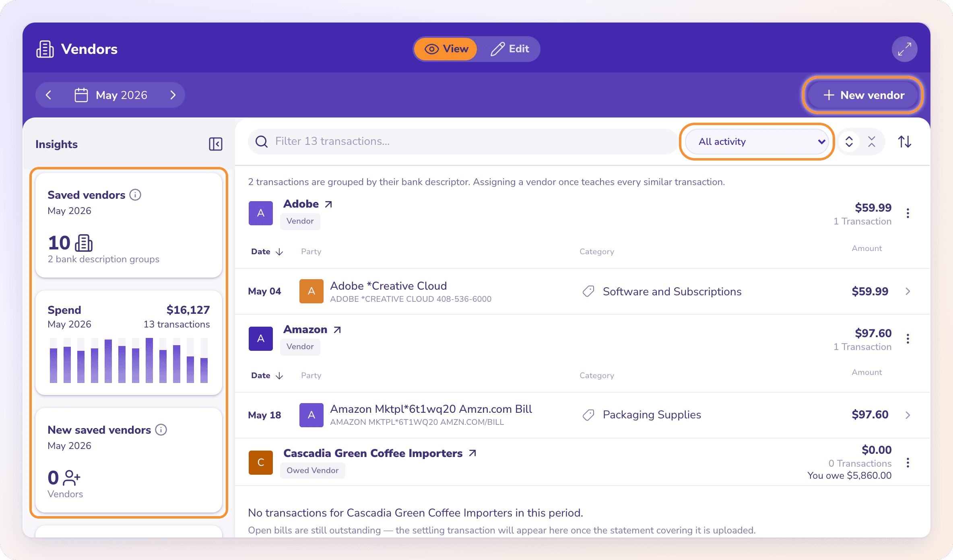Viewport: 953px width, 560px height.
Task: Open the All activity dropdown
Action: pyautogui.click(x=757, y=142)
